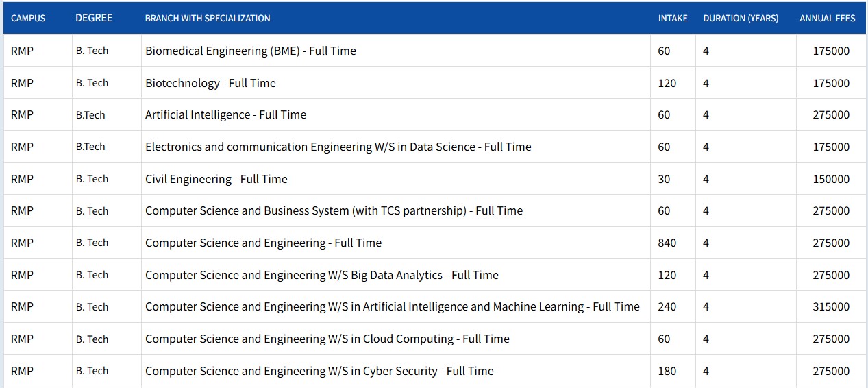Click the DEGREE column header
Image resolution: width=868 pixels, height=388 pixels.
tap(94, 18)
